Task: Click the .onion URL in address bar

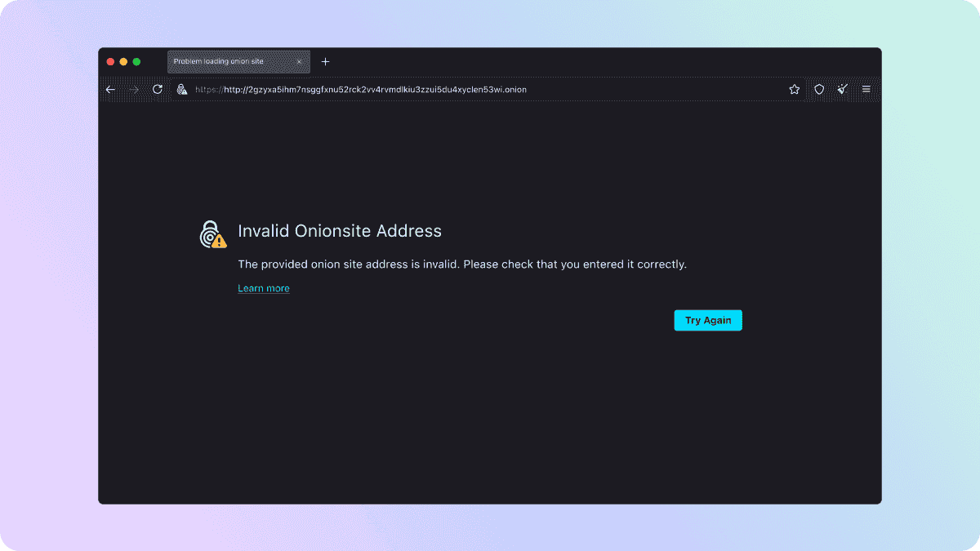Action: [x=376, y=90]
